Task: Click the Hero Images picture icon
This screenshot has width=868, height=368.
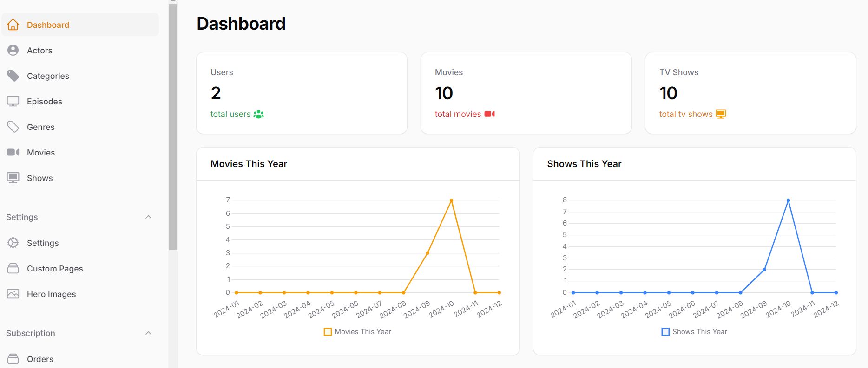Action: (13, 294)
